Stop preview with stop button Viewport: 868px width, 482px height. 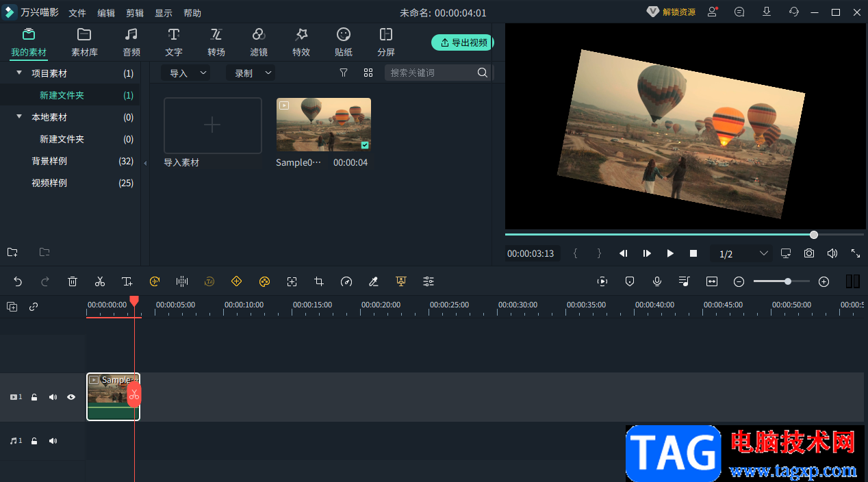(x=693, y=253)
